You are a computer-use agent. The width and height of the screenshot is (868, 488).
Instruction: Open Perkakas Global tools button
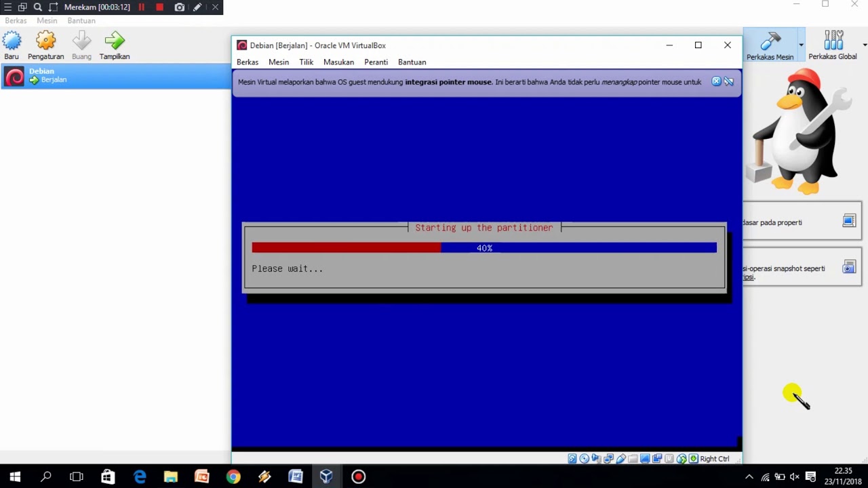coord(833,45)
